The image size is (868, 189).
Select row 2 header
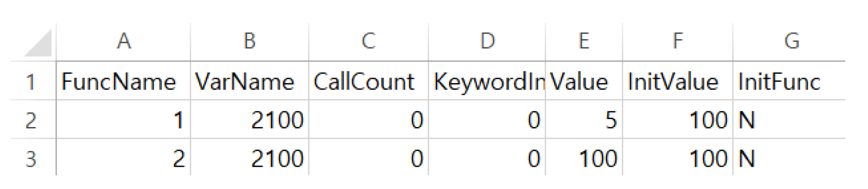[x=31, y=120]
